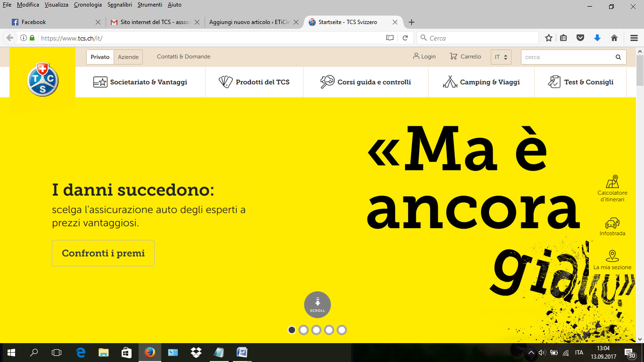Open volume control in system tray
This screenshot has height=362, width=644.
tap(542, 353)
